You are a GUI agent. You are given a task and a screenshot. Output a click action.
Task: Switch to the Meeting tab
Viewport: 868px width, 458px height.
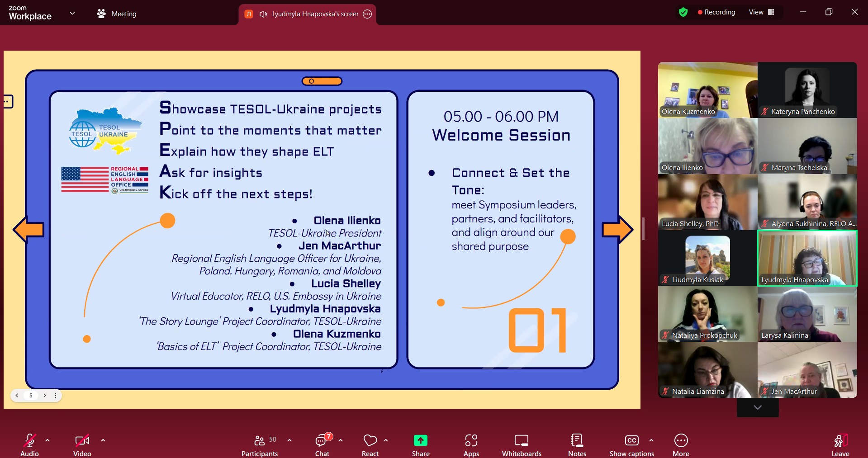(117, 14)
